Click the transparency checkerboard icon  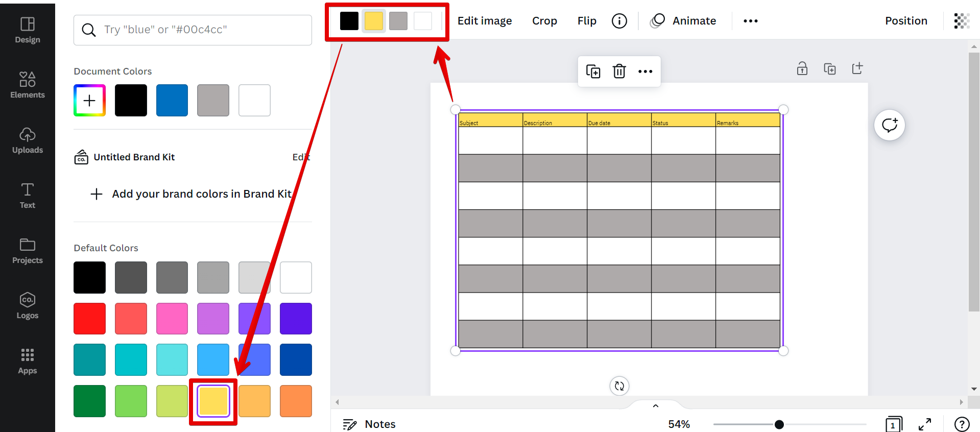(x=962, y=21)
